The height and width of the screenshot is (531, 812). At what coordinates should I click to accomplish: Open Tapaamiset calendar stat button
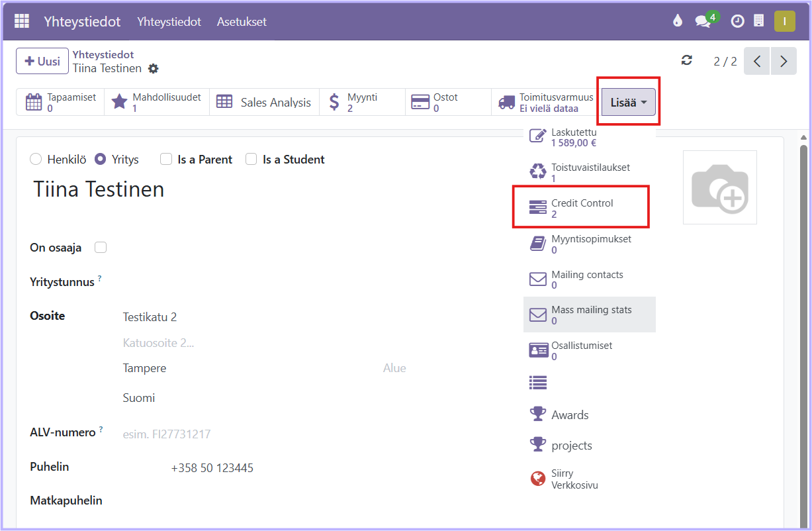60,103
